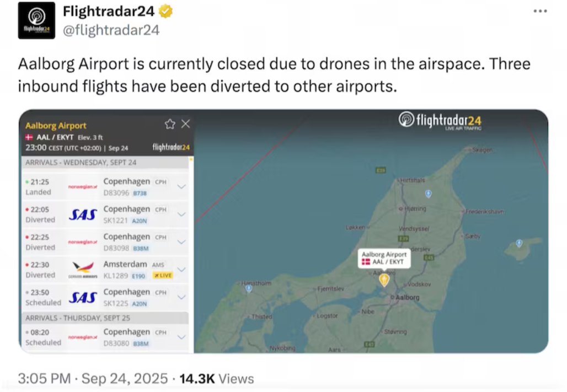Bookmark Aalborg Airport with the star icon
The width and height of the screenshot is (567, 392).
click(170, 124)
